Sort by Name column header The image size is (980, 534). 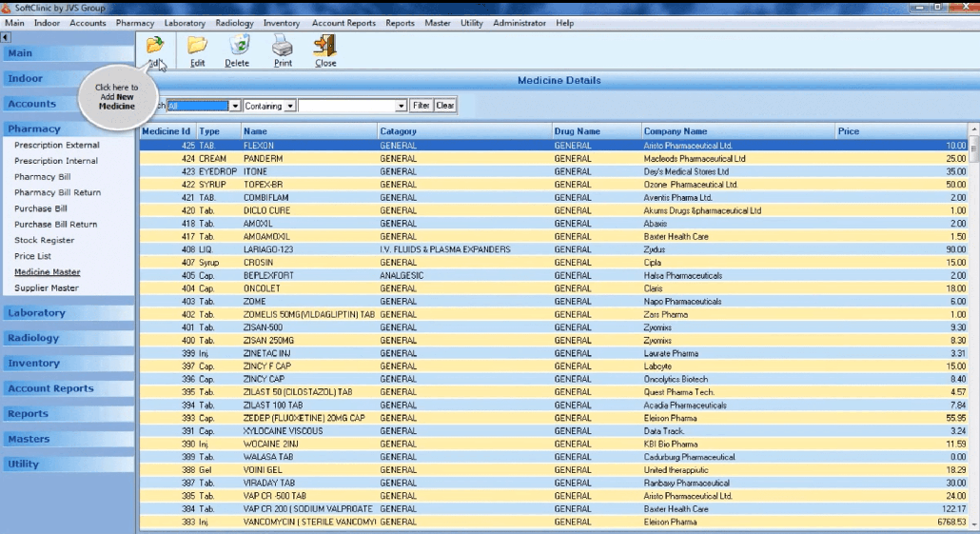click(x=309, y=131)
